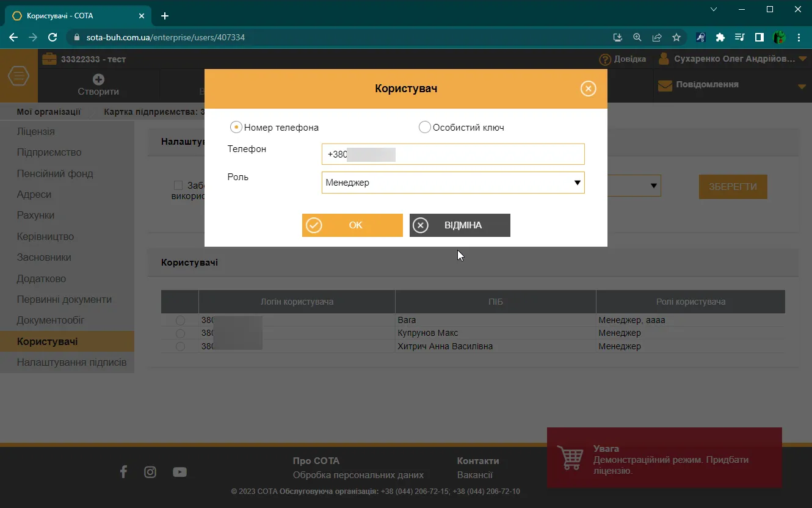Toggle the settings checkbox beside Забо…
This screenshot has width=812, height=508.
[x=178, y=185]
